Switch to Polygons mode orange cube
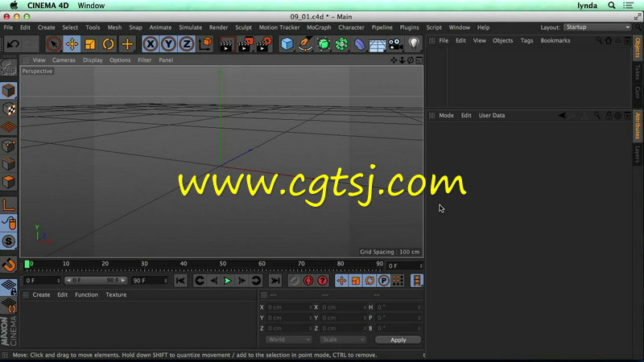 point(9,182)
